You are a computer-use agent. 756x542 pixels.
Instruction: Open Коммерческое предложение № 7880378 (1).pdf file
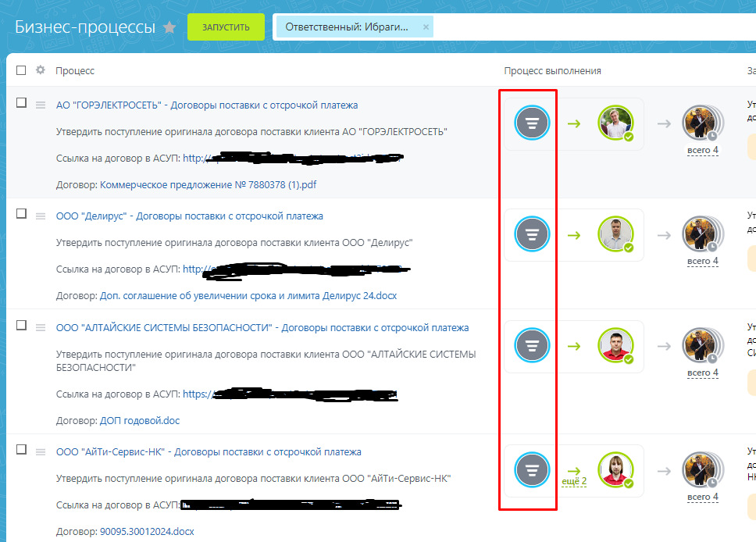tap(208, 184)
